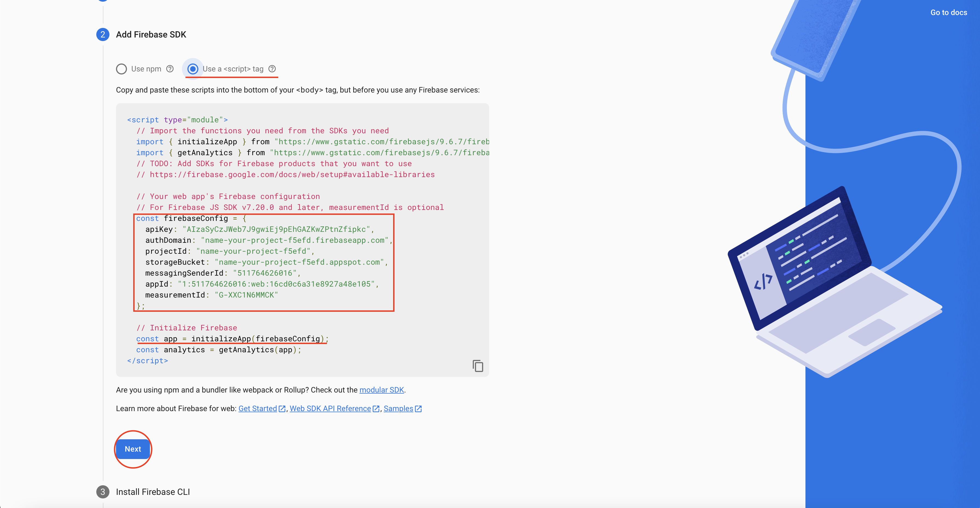Viewport: 980px width, 508px height.
Task: Click the initializeApp(firebaseConfig) code line
Action: point(233,339)
